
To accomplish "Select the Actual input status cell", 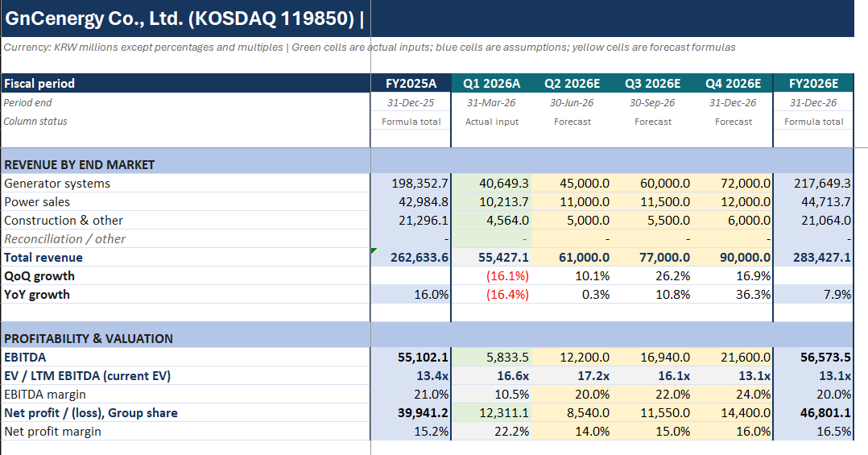I will [491, 122].
